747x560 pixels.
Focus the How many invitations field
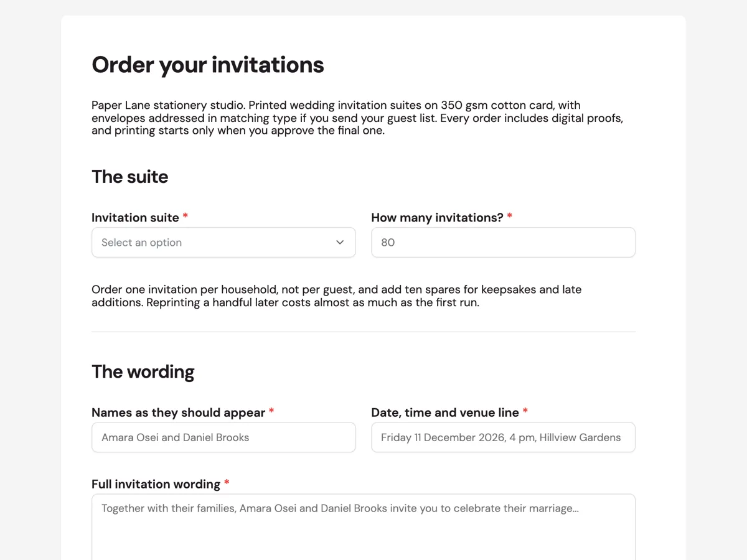[x=503, y=242]
